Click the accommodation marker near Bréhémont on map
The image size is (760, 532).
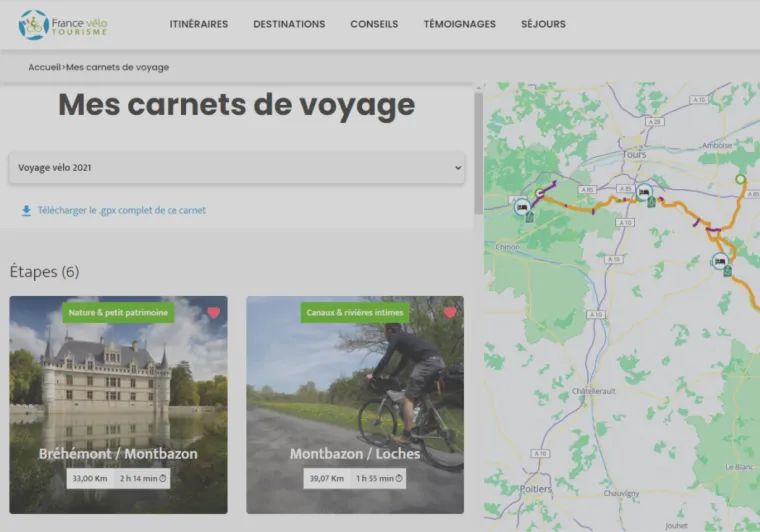522,207
